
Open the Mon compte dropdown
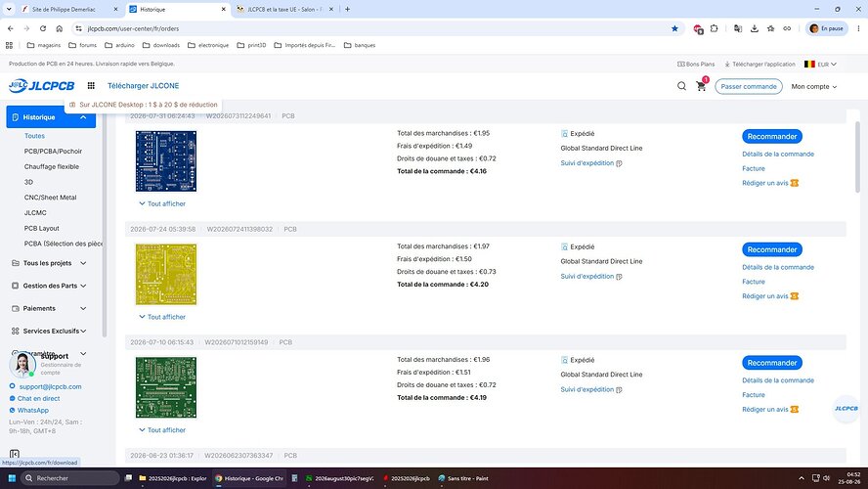point(813,86)
